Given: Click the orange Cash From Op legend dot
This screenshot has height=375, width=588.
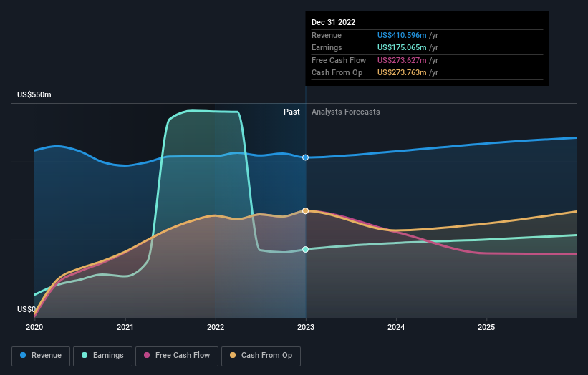Looking at the screenshot, I should click(234, 355).
